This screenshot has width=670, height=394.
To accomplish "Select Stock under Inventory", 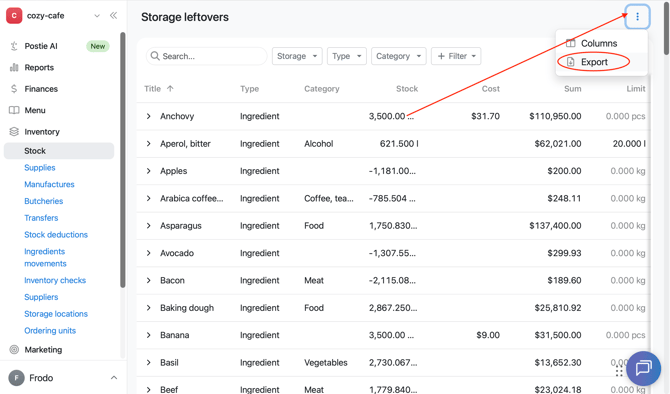I will [x=59, y=151].
